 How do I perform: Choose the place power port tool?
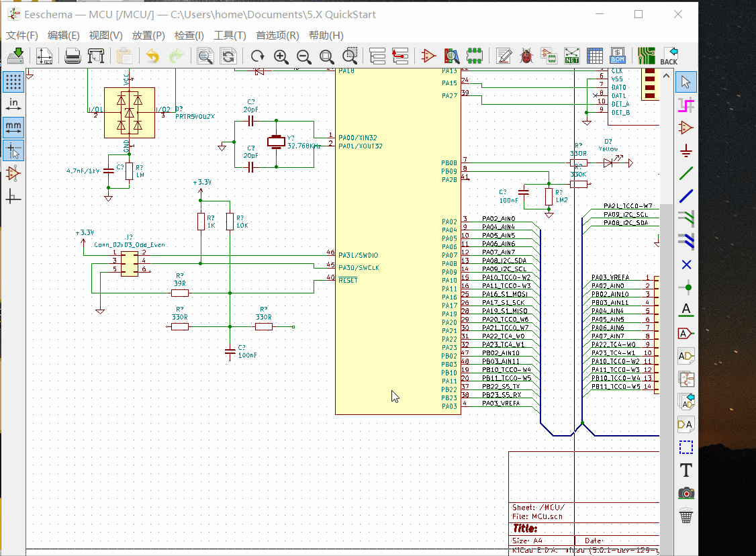point(686,150)
